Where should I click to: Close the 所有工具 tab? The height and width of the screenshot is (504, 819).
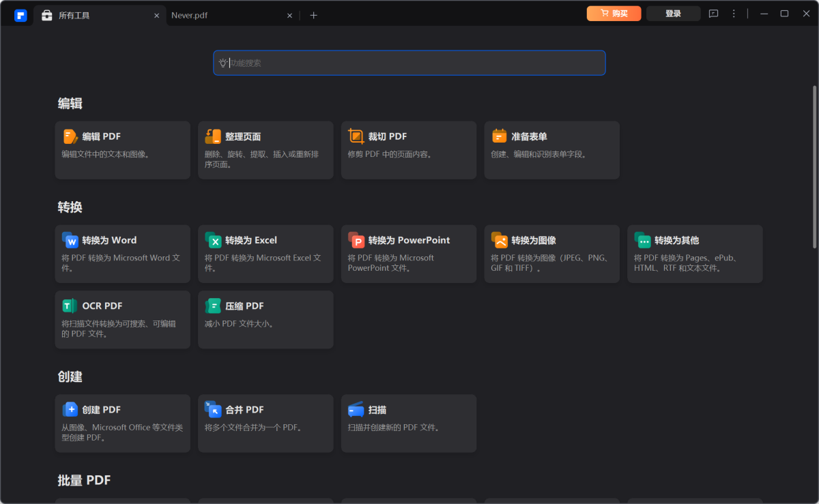156,15
